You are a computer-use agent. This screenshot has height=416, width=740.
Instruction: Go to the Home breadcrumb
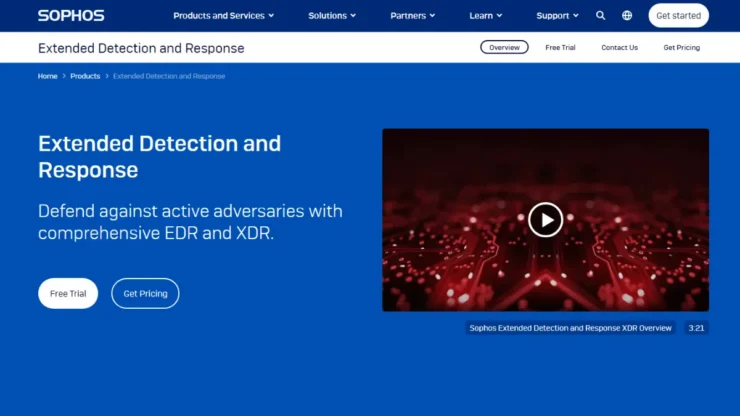pyautogui.click(x=47, y=76)
